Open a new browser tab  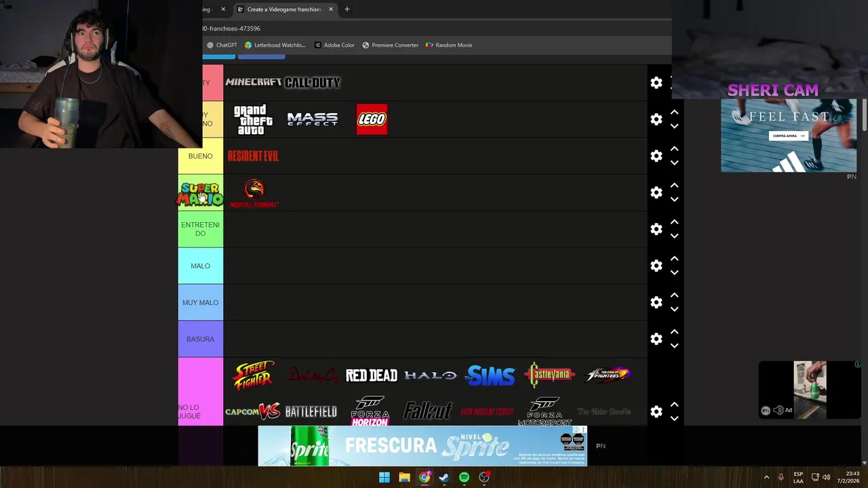coord(347,9)
